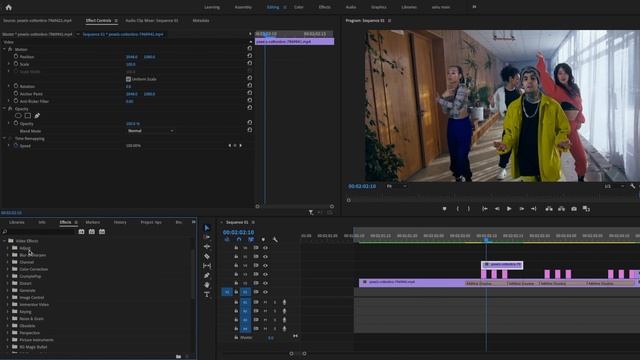Go to the Home screen icon
The image size is (640, 360).
click(x=9, y=7)
